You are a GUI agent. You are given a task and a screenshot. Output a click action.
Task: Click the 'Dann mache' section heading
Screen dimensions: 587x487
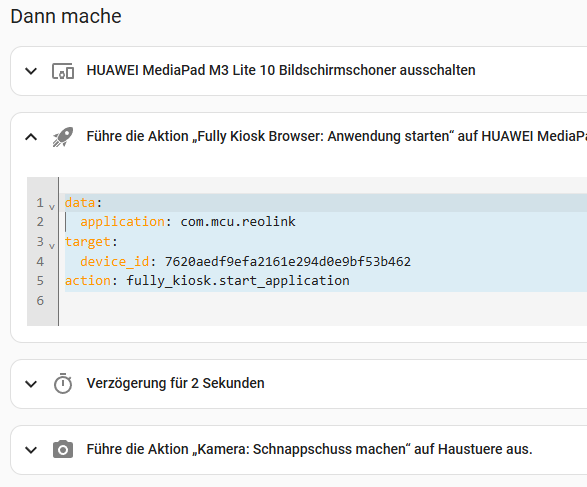[66, 16]
